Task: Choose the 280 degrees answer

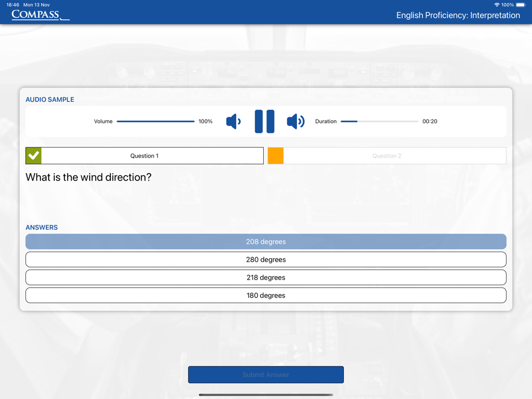Action: tap(266, 259)
